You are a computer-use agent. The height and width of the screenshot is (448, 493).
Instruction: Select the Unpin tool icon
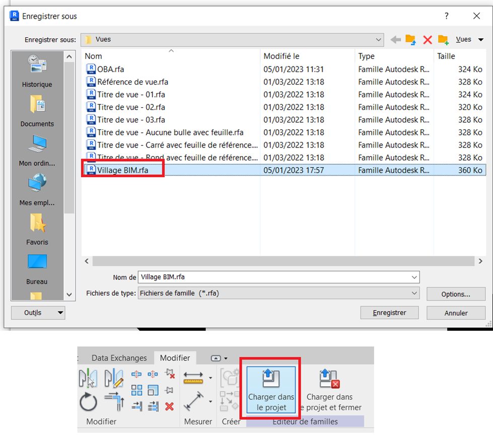[170, 374]
